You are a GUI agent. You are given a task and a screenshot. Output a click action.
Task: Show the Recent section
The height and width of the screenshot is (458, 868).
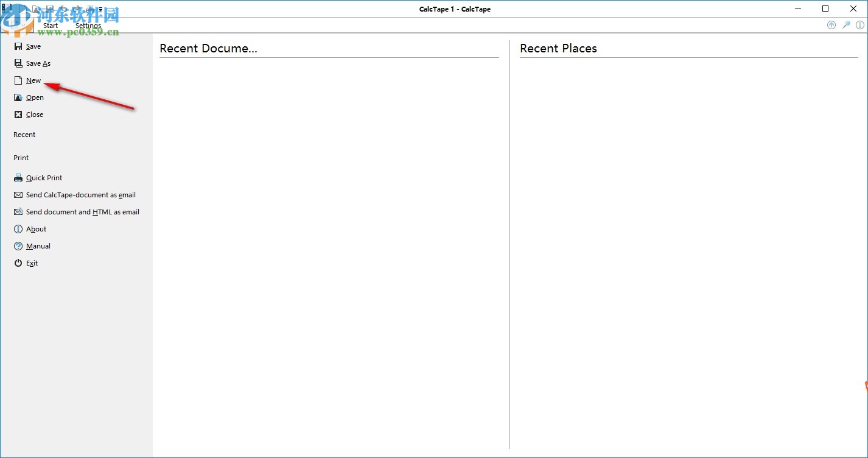point(24,135)
